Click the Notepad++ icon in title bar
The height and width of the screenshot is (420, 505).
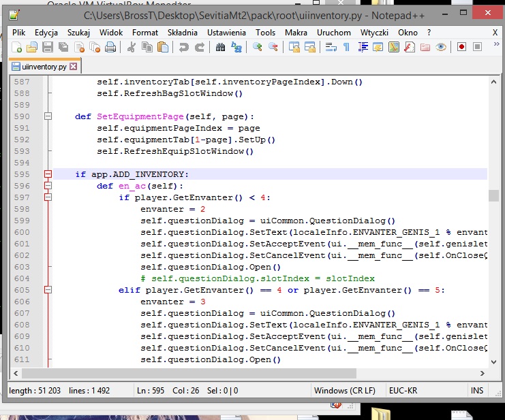(14, 15)
